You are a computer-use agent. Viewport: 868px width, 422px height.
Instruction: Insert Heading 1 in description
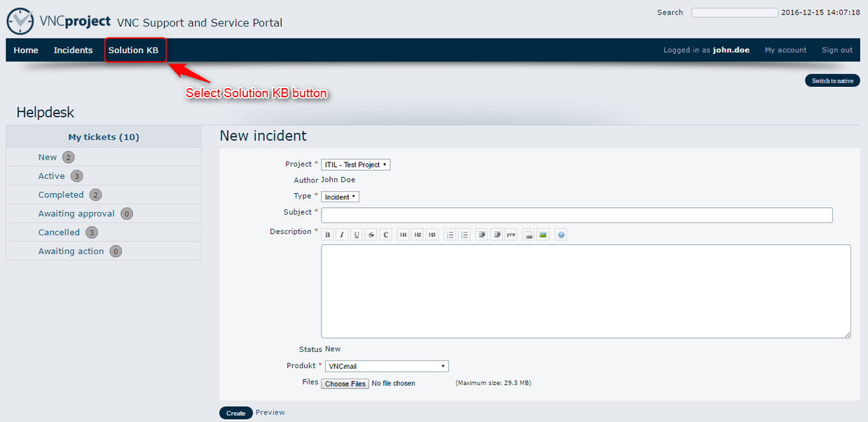(x=403, y=235)
